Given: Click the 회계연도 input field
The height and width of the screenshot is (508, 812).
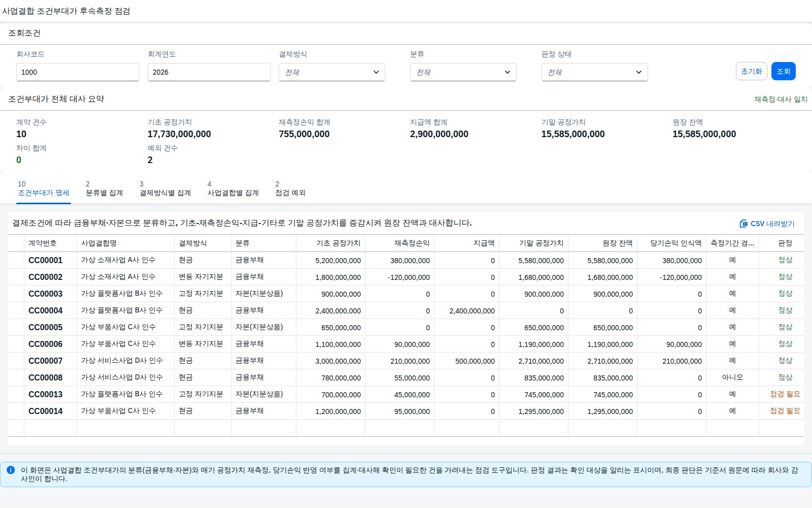Looking at the screenshot, I should click(x=209, y=72).
